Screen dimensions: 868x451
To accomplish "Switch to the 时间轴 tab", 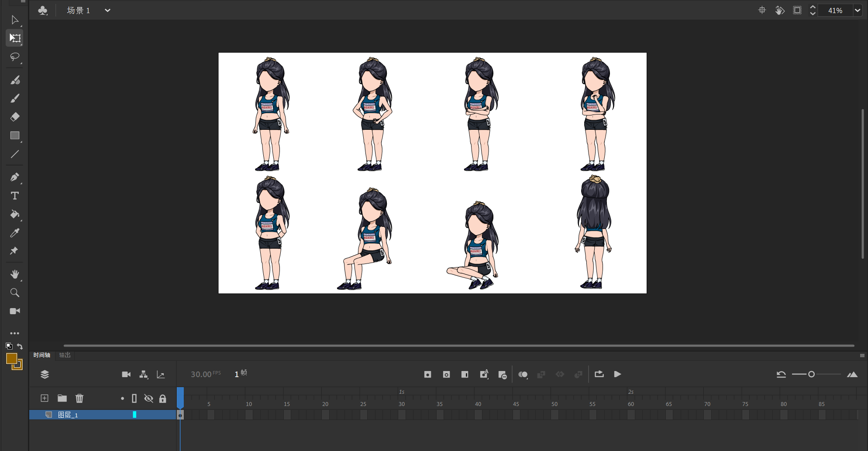I will (42, 355).
